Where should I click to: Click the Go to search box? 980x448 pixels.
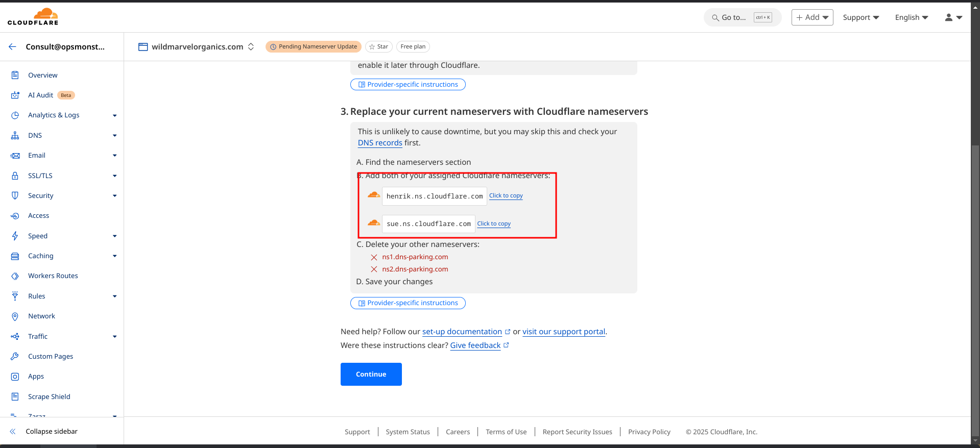click(x=742, y=17)
